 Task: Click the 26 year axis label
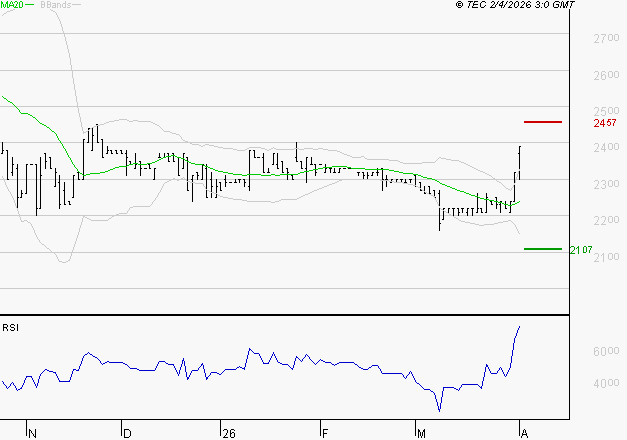tap(229, 434)
